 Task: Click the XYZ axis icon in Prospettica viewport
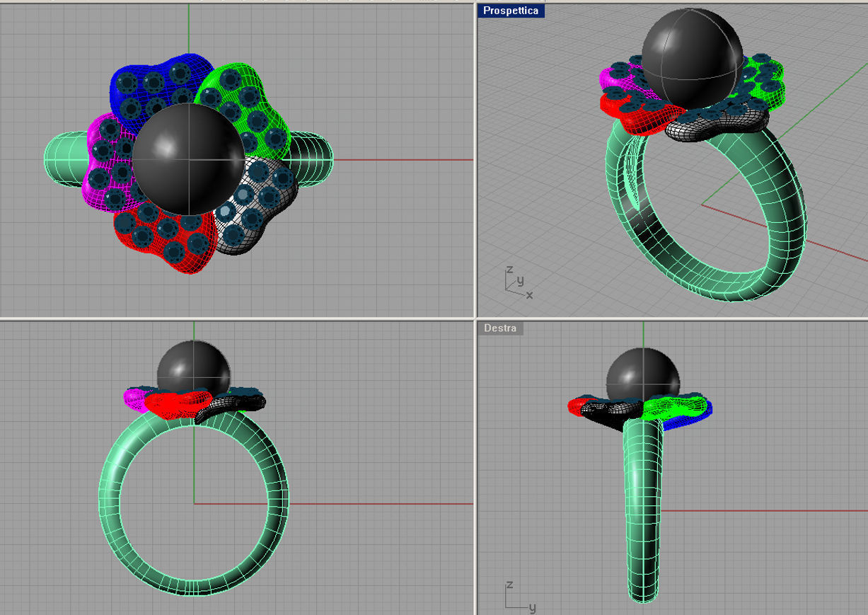click(x=519, y=282)
